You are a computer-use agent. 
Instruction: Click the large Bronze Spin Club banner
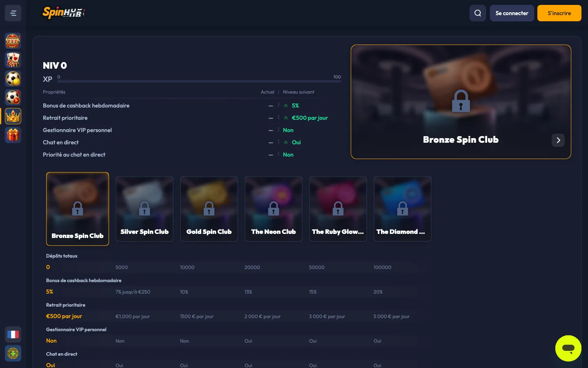coord(461,102)
